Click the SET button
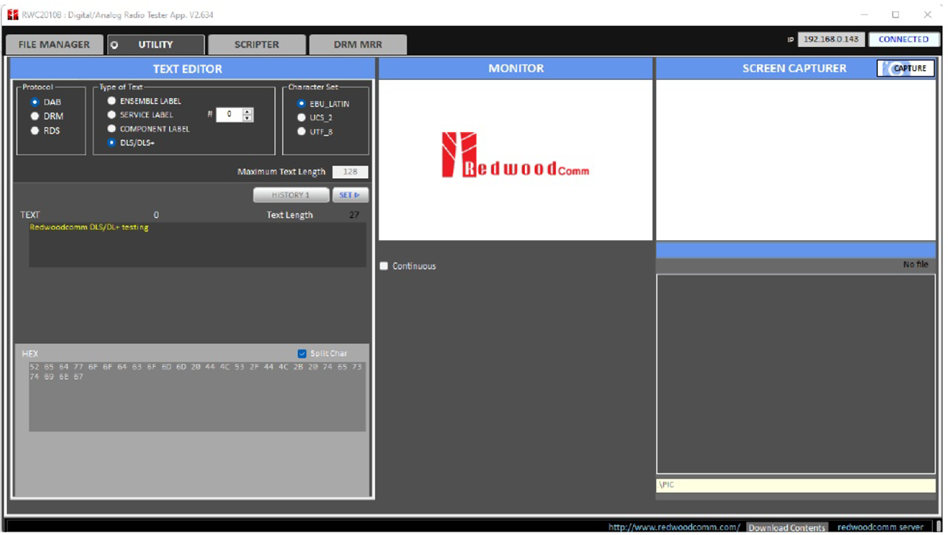Viewport: 948px width, 535px height. [x=350, y=195]
